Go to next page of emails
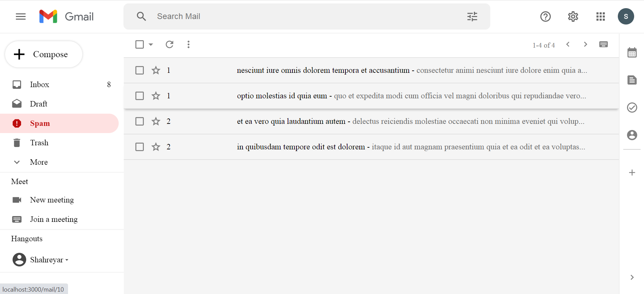This screenshot has height=294, width=644. 586,44
